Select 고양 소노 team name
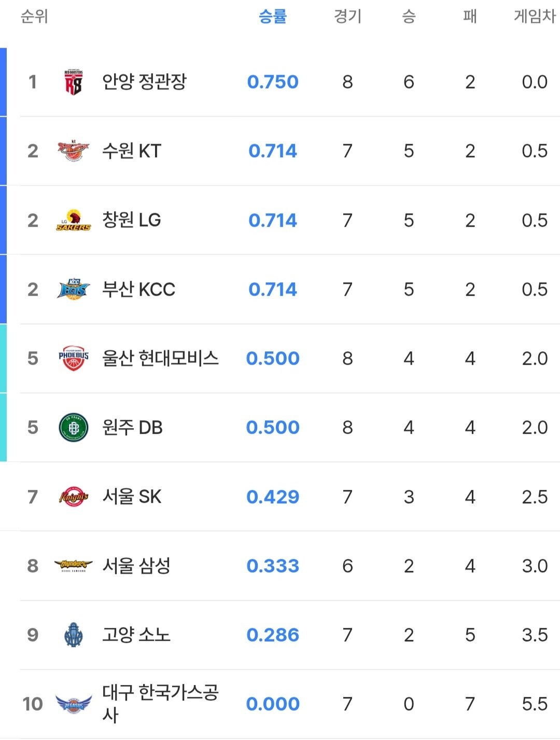Viewport: 560px width, 740px height. tap(136, 635)
